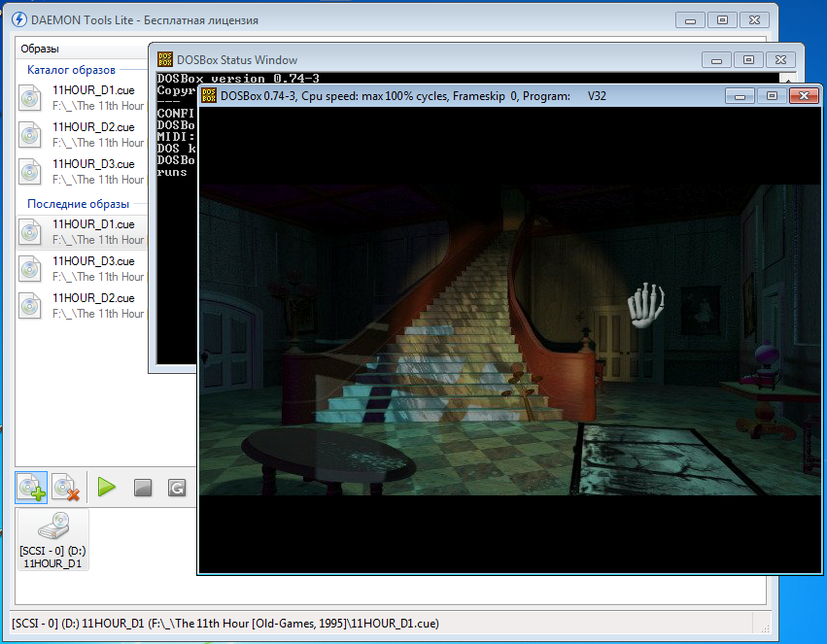Minimize the DOSBox Status Window
The image size is (827, 644).
pos(716,60)
